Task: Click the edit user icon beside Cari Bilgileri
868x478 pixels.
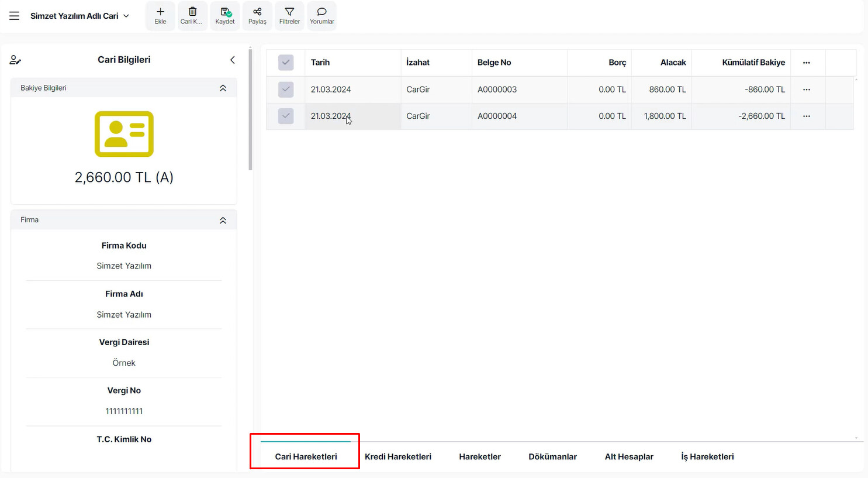Action: (16, 60)
